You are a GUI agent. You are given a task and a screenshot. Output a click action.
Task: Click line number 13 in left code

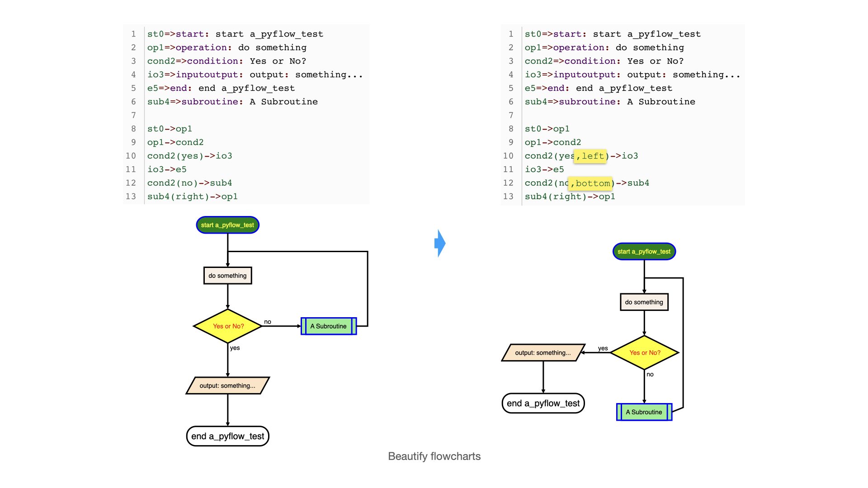131,197
